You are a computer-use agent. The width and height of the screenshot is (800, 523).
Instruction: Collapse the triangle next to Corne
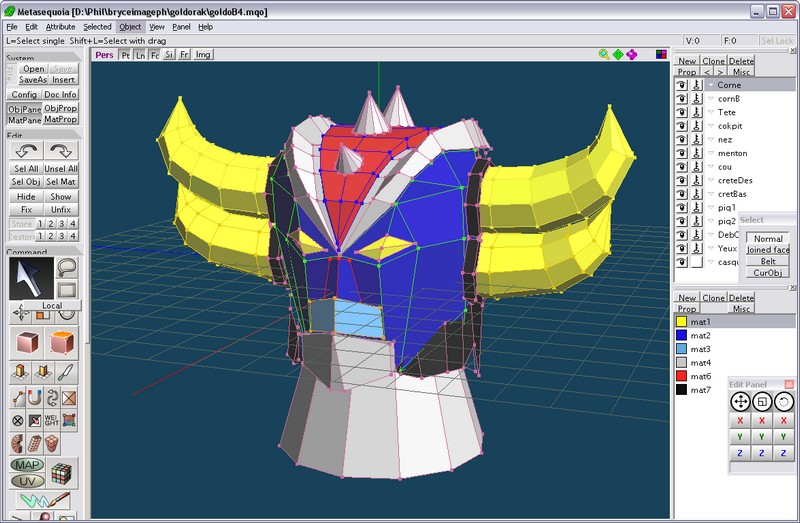(x=711, y=85)
